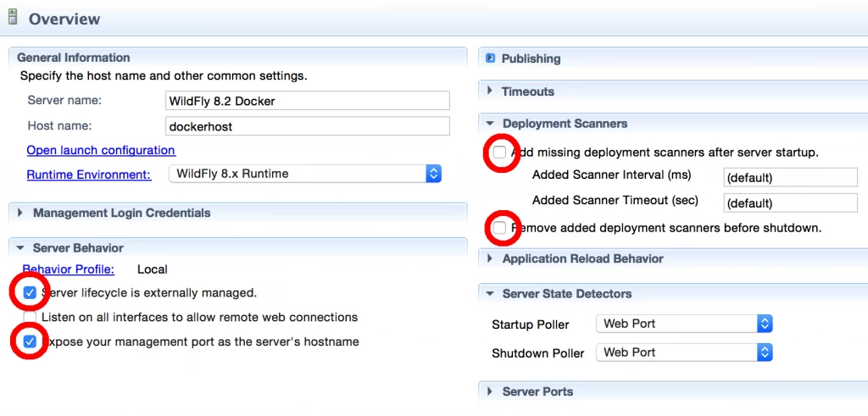Click Added Scanner Timeout field
868x416 pixels.
(791, 202)
